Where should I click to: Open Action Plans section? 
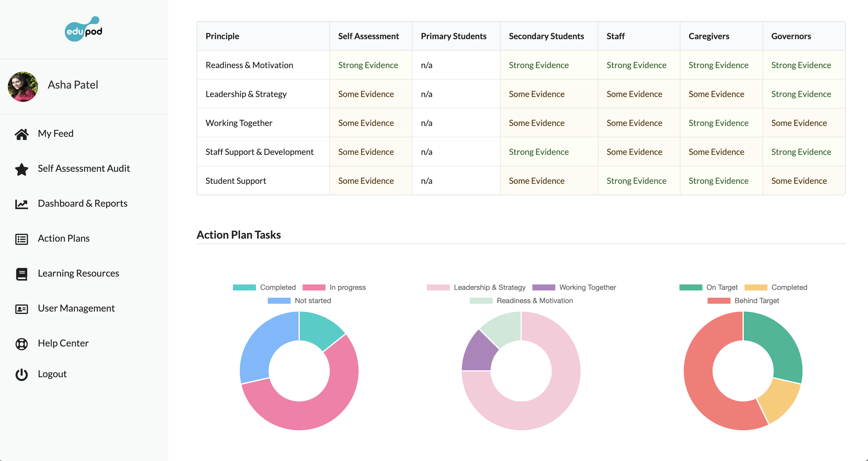pyautogui.click(x=64, y=238)
